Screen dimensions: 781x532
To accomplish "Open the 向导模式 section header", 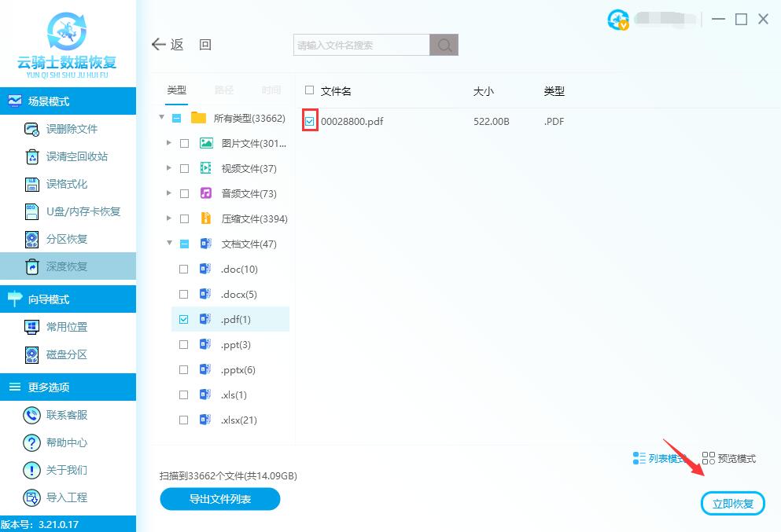I will (x=68, y=299).
